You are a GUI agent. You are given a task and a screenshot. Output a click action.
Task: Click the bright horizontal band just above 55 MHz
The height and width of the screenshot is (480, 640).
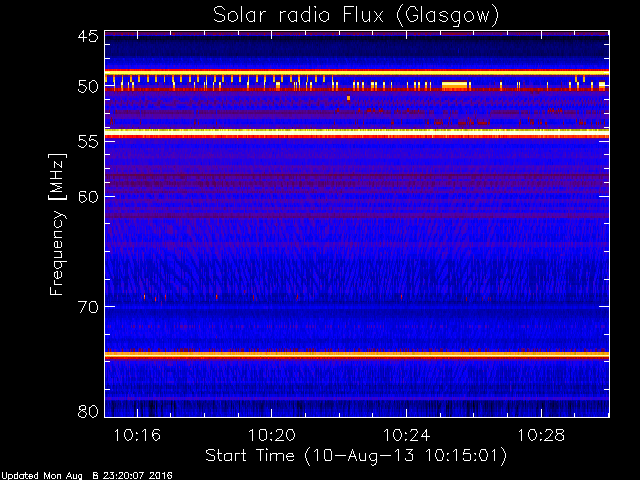(x=356, y=132)
